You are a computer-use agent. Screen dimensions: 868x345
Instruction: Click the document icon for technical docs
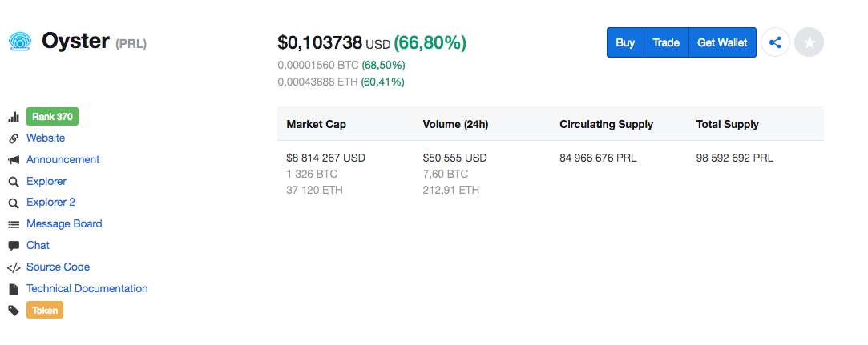click(14, 289)
